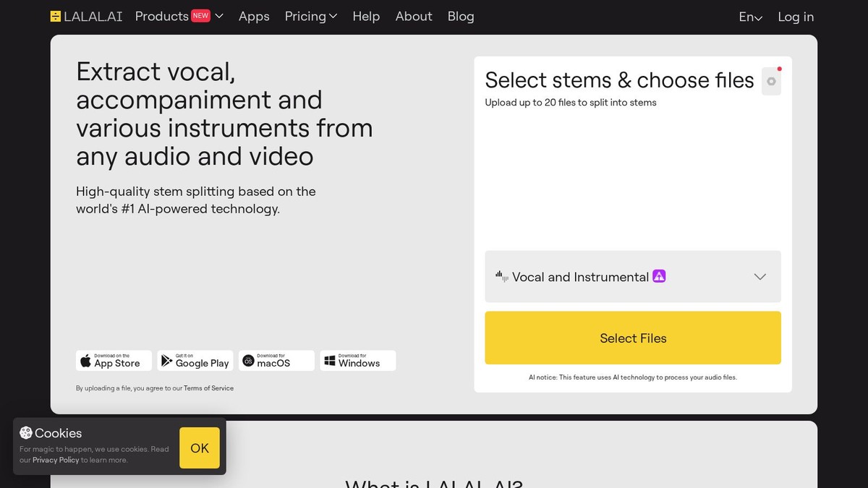This screenshot has height=488, width=868.
Task: Go to the Blog page
Action: [461, 16]
